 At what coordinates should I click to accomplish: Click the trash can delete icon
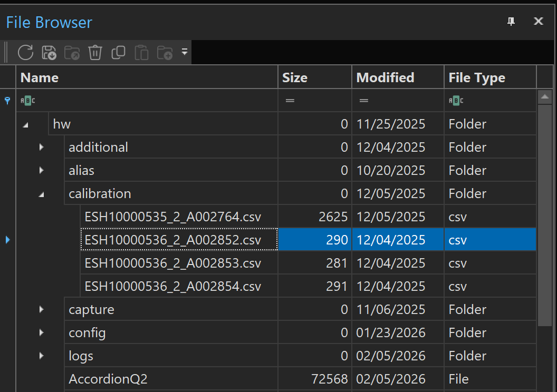95,52
